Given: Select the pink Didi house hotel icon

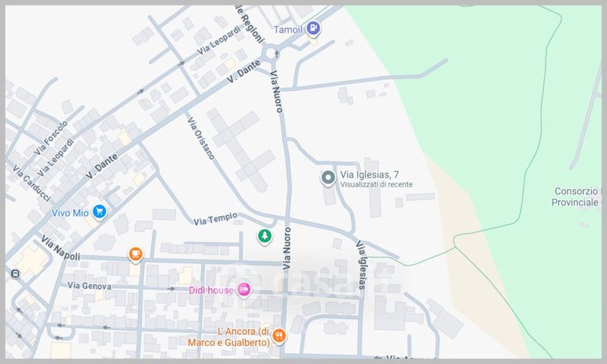Looking at the screenshot, I should [x=244, y=288].
